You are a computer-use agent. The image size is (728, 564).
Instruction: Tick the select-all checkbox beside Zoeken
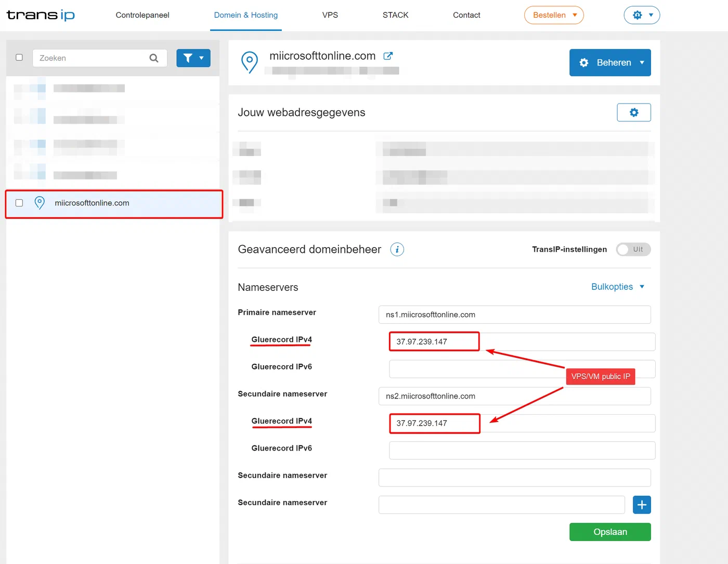19,58
